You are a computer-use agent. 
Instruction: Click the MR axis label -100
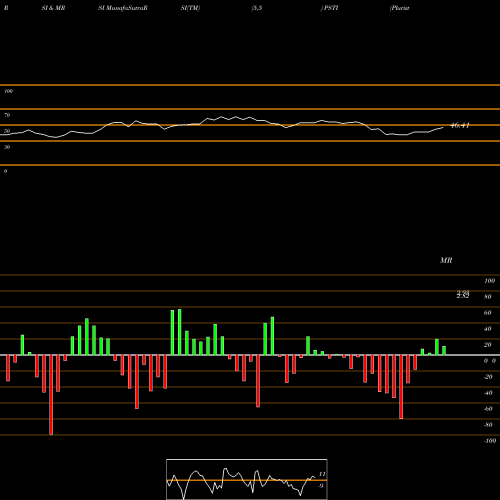tap(490, 441)
